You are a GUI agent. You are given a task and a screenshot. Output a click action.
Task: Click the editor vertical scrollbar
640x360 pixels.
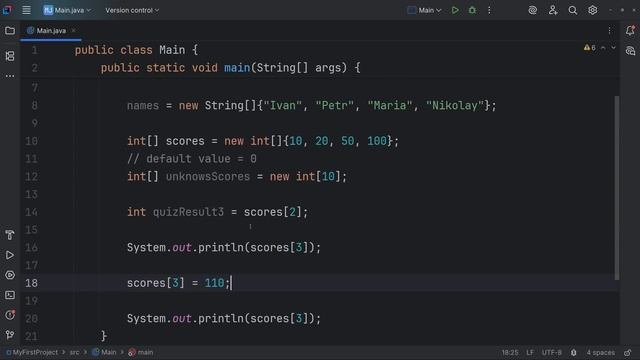coord(617,188)
